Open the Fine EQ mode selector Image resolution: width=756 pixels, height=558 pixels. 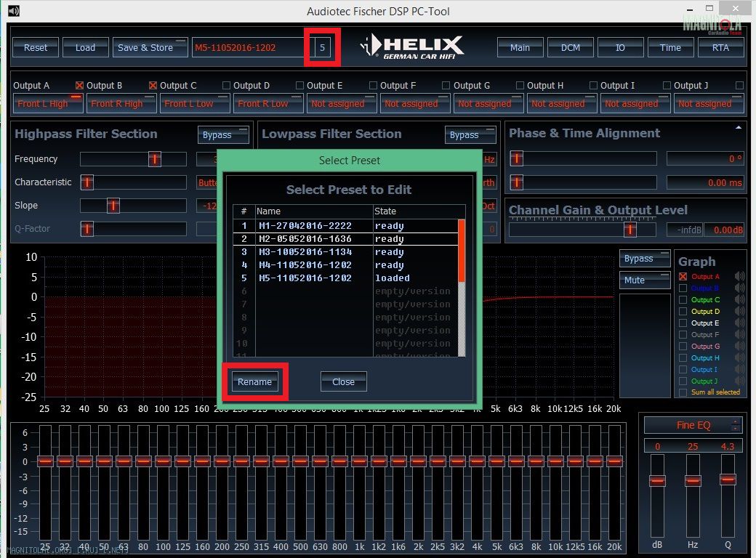(693, 425)
